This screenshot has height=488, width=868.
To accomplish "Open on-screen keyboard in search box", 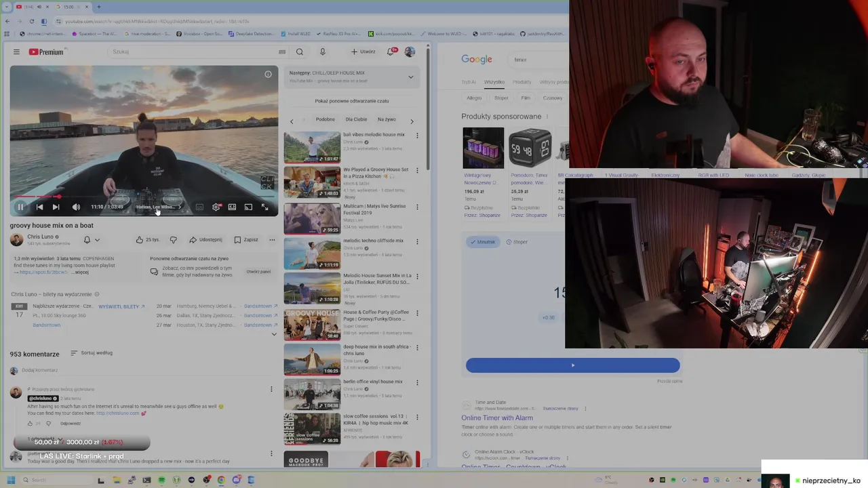I will click(282, 52).
